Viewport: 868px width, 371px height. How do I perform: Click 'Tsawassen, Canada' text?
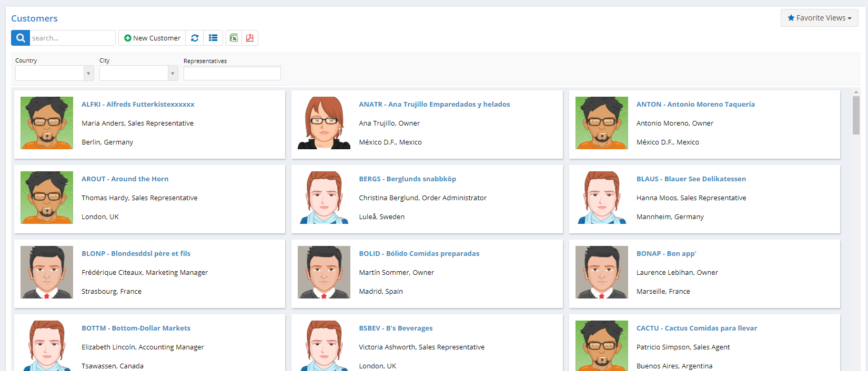tap(113, 366)
